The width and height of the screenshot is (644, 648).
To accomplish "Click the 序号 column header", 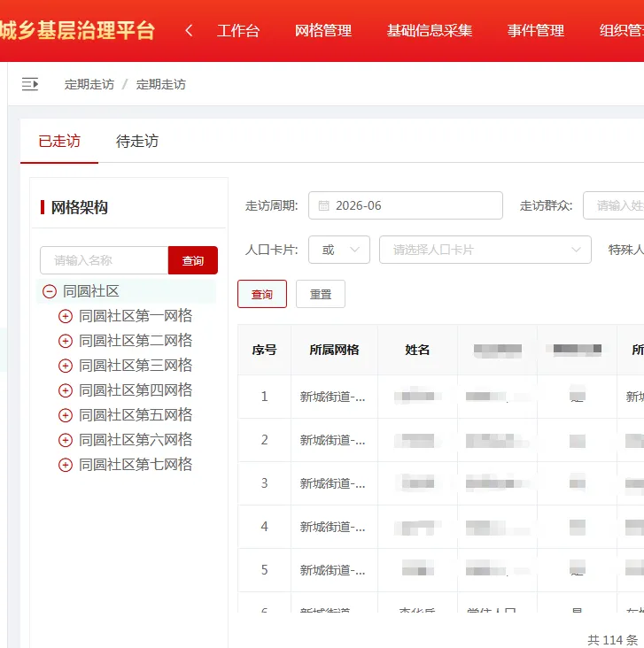I will coord(264,350).
